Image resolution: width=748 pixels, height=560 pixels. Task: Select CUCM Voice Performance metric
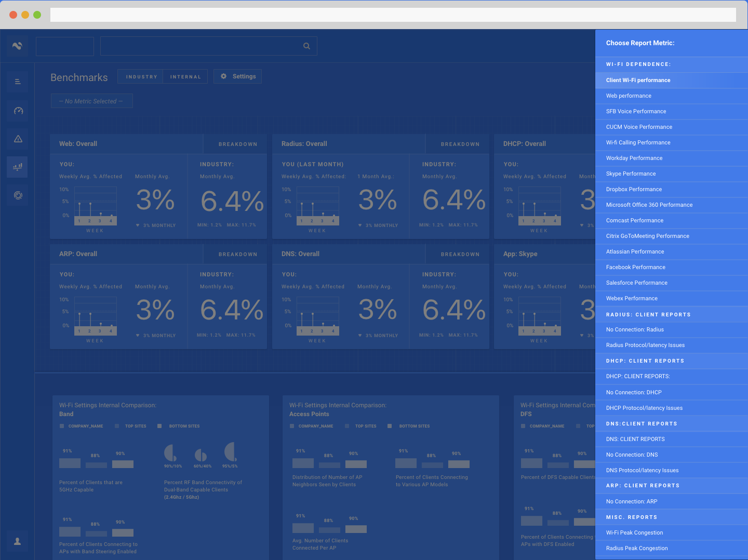click(x=672, y=127)
